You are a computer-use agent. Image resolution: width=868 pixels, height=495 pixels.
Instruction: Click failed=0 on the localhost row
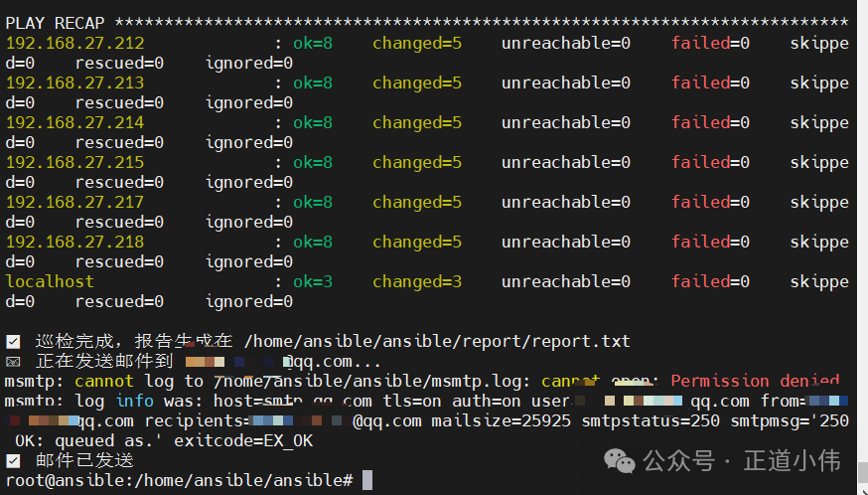click(711, 281)
